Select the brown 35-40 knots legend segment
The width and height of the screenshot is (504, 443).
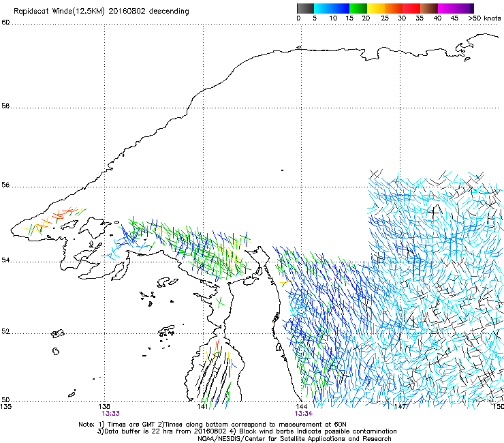429,8
